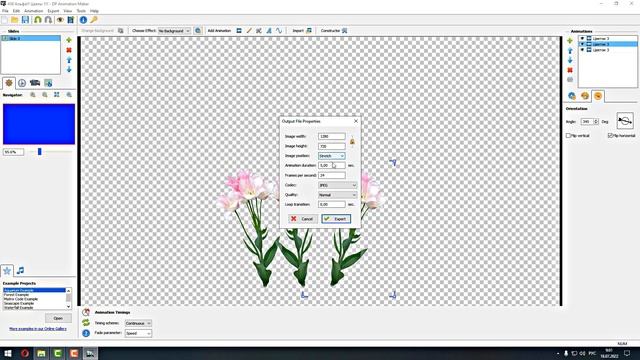Image resolution: width=640 pixels, height=360 pixels.
Task: Click the first Add Animation icon
Action: pos(239,31)
